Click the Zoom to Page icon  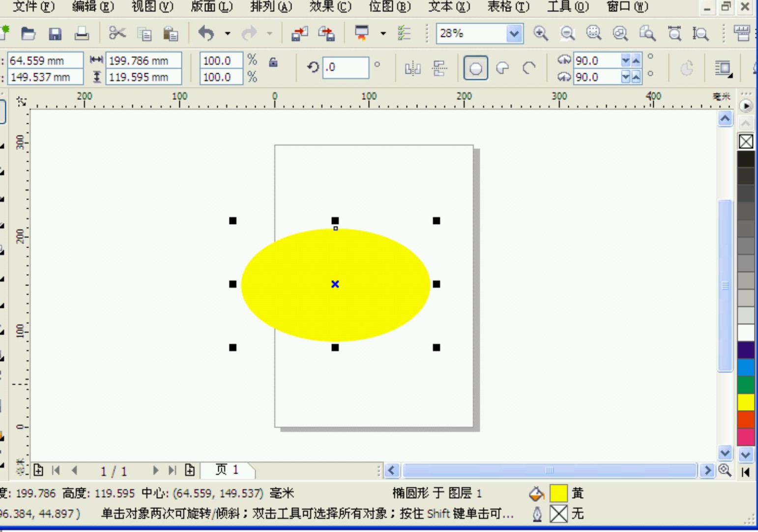[647, 33]
